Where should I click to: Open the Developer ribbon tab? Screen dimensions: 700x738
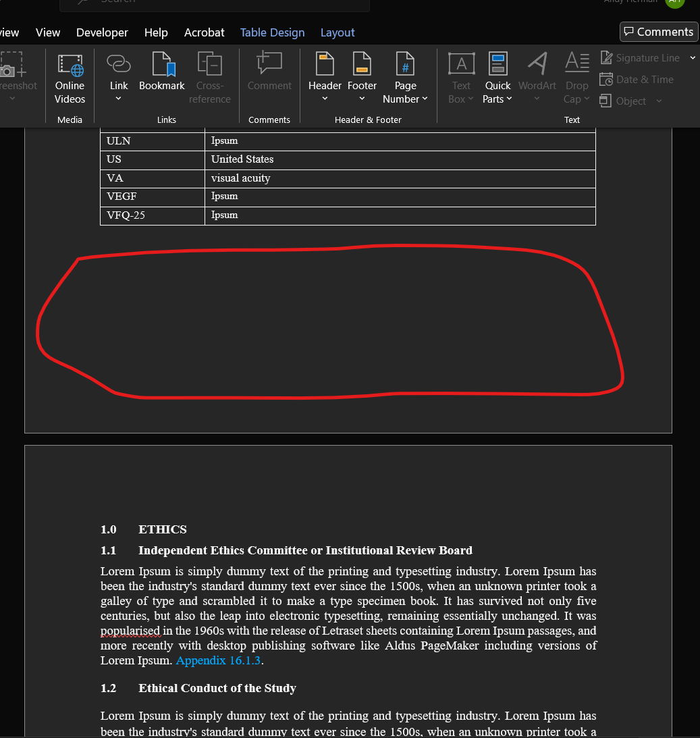(102, 32)
